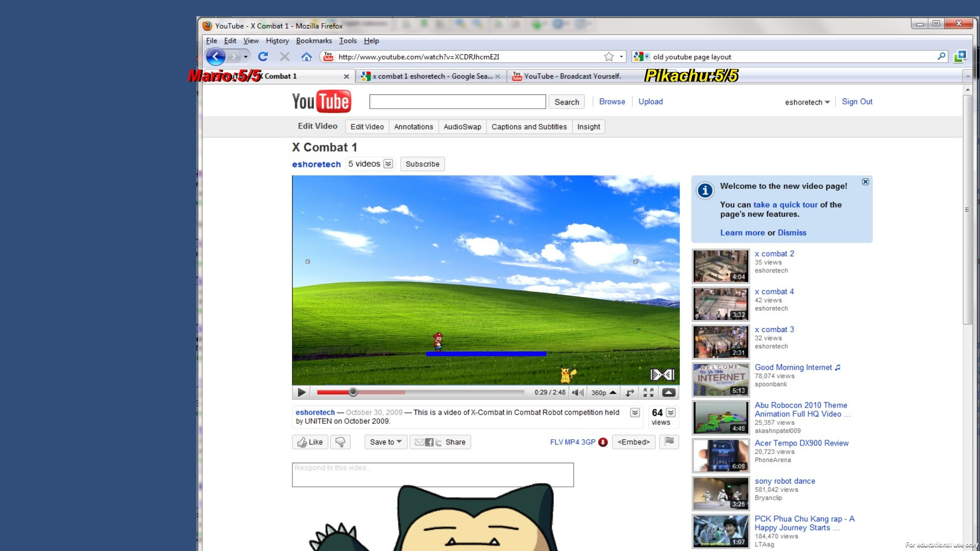This screenshot has width=980, height=551.
Task: Open the search engine selector dropdown
Action: coord(641,57)
